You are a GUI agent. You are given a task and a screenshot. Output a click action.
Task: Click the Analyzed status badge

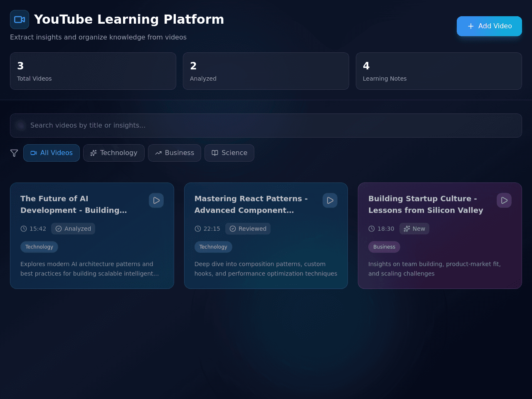pos(73,229)
